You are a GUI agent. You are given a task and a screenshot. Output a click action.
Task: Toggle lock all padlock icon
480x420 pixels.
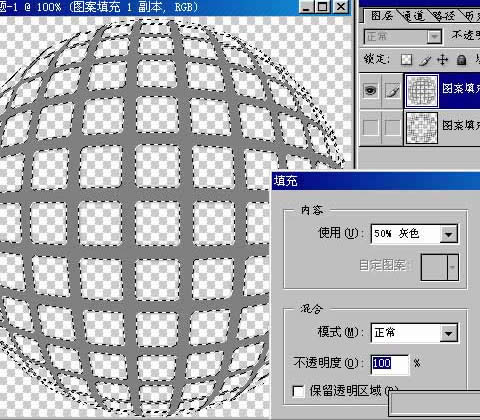point(461,60)
